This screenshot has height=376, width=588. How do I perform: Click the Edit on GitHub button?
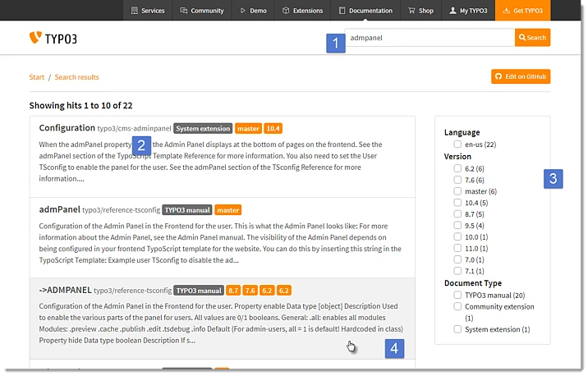click(x=520, y=76)
